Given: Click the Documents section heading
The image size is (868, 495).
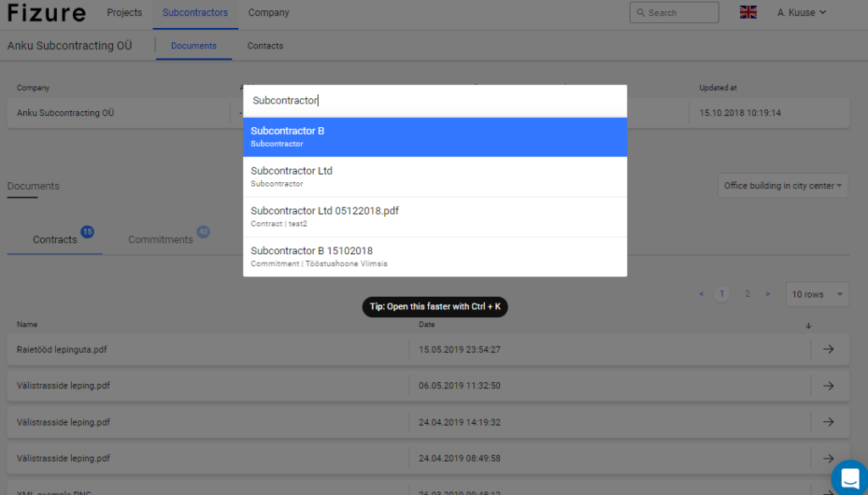Looking at the screenshot, I should tap(33, 186).
